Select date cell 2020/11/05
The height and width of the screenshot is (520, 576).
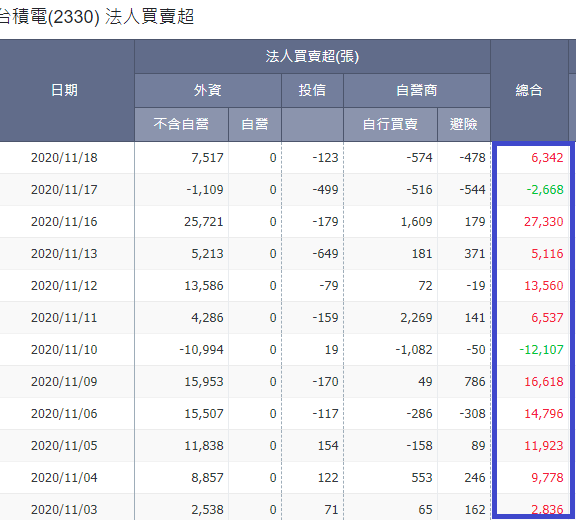click(x=64, y=446)
